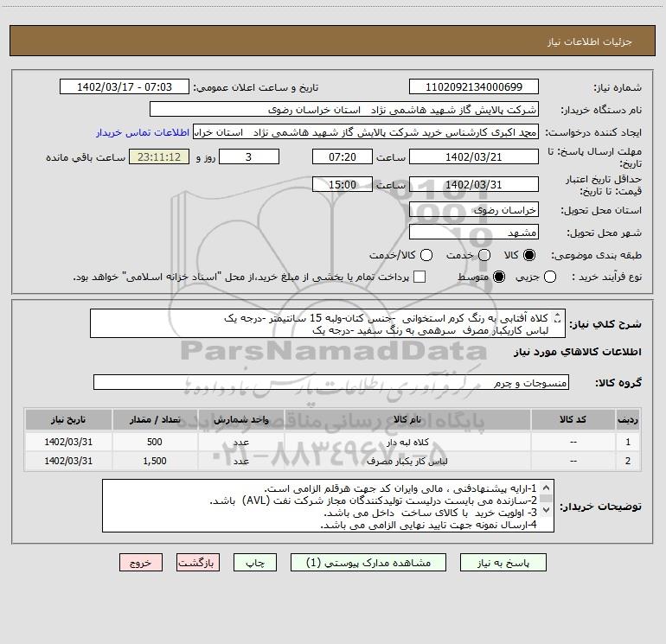
Task: Click the need description text area
Action: 328,324
